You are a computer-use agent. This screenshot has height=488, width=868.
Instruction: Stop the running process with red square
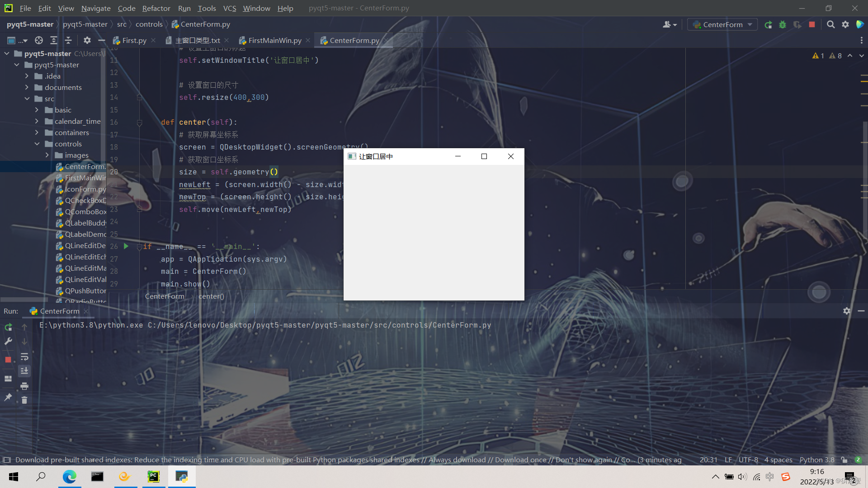[x=812, y=25]
